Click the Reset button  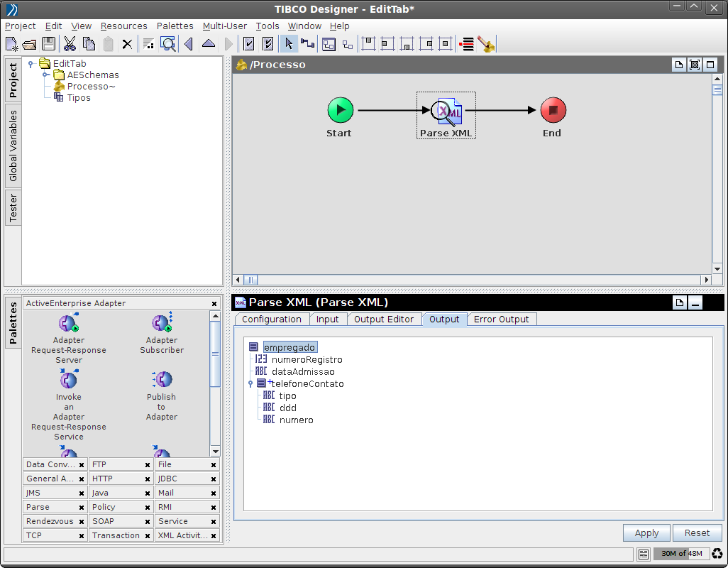coord(697,533)
